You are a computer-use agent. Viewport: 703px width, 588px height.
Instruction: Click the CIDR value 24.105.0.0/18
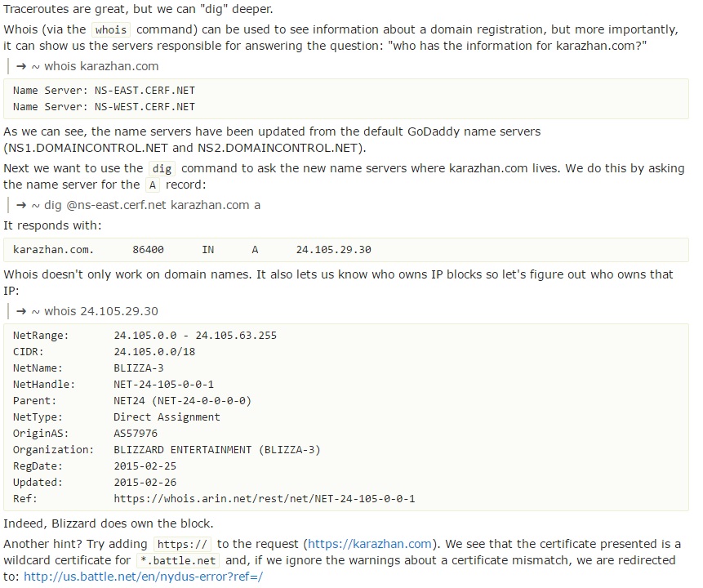[154, 352]
